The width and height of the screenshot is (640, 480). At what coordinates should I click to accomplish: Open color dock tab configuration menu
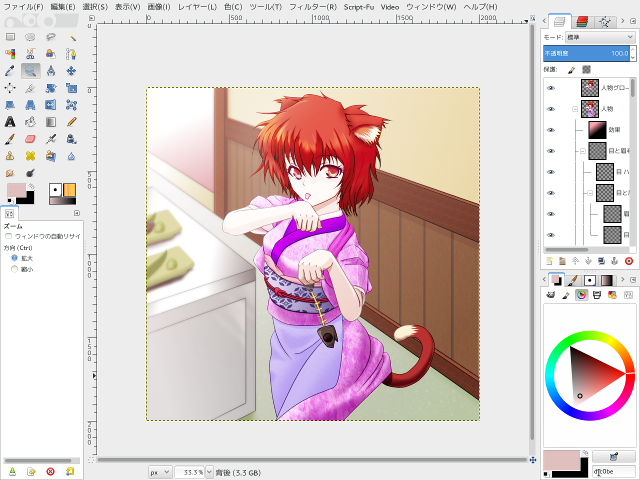633,280
